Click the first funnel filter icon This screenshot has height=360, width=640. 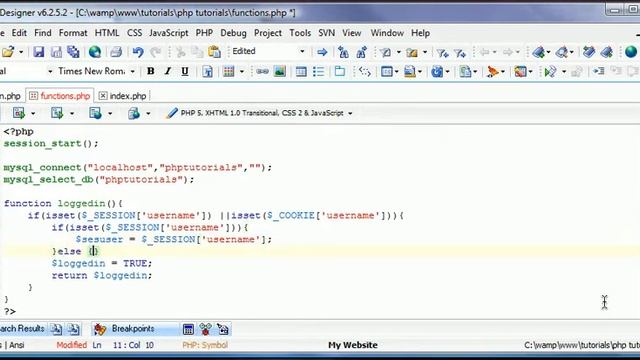[442, 53]
